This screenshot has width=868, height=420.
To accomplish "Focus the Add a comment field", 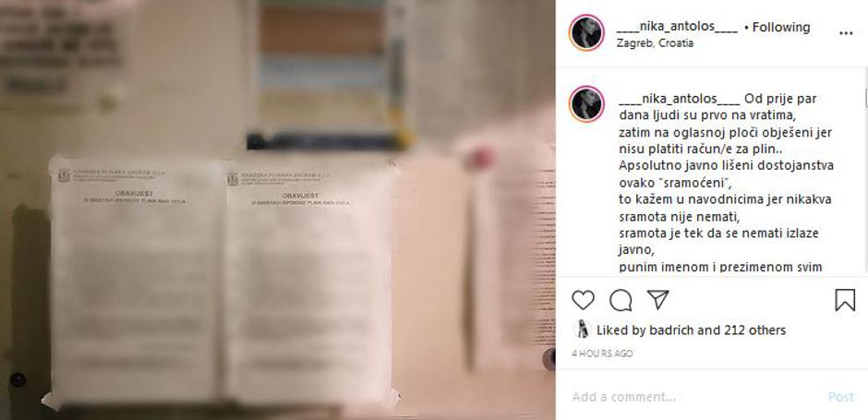I will click(x=694, y=397).
